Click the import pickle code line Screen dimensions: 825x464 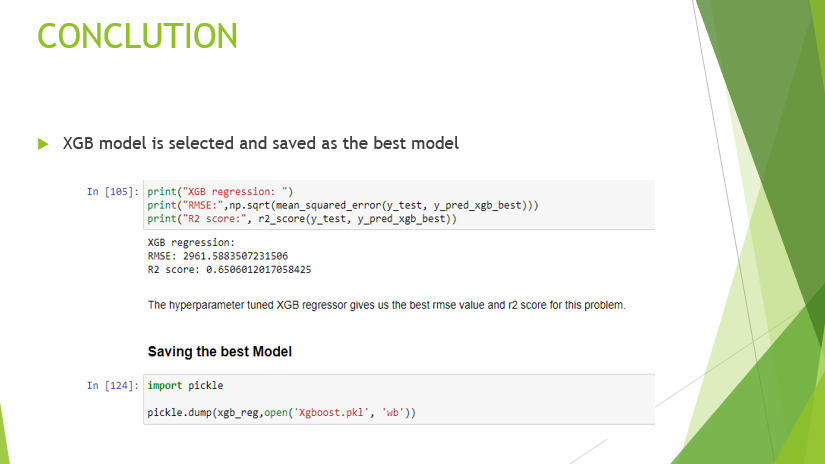tap(185, 386)
